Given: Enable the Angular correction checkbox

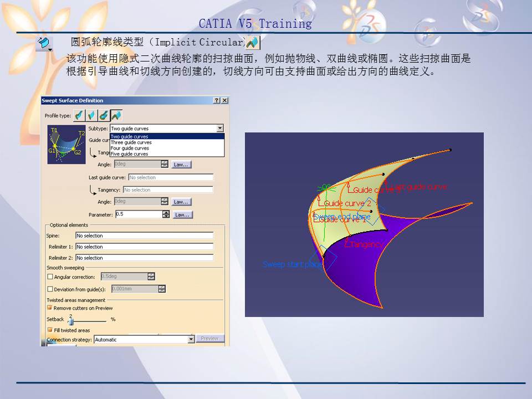Looking at the screenshot, I should tap(49, 276).
